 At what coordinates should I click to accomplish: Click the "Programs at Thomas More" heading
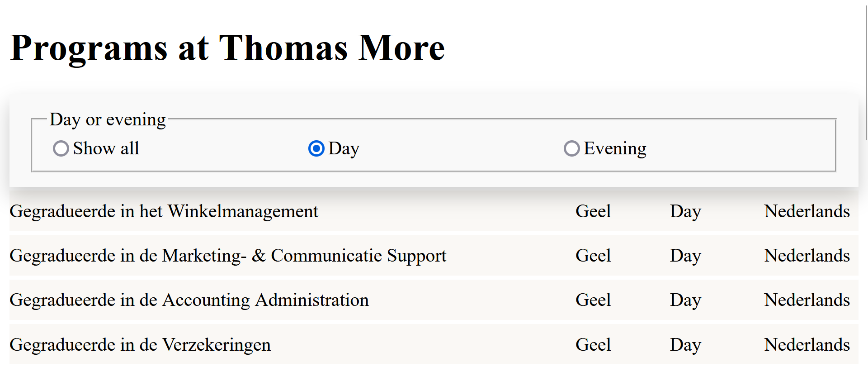[x=227, y=48]
